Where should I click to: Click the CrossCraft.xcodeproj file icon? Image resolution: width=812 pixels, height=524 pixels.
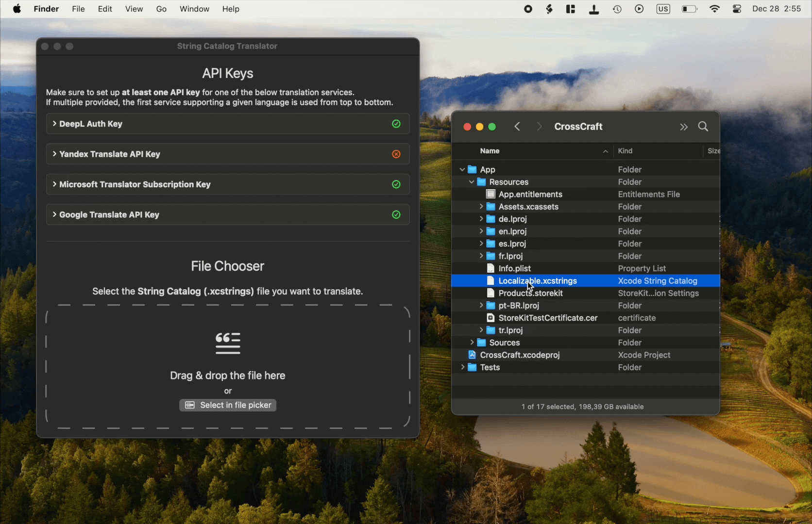(472, 355)
